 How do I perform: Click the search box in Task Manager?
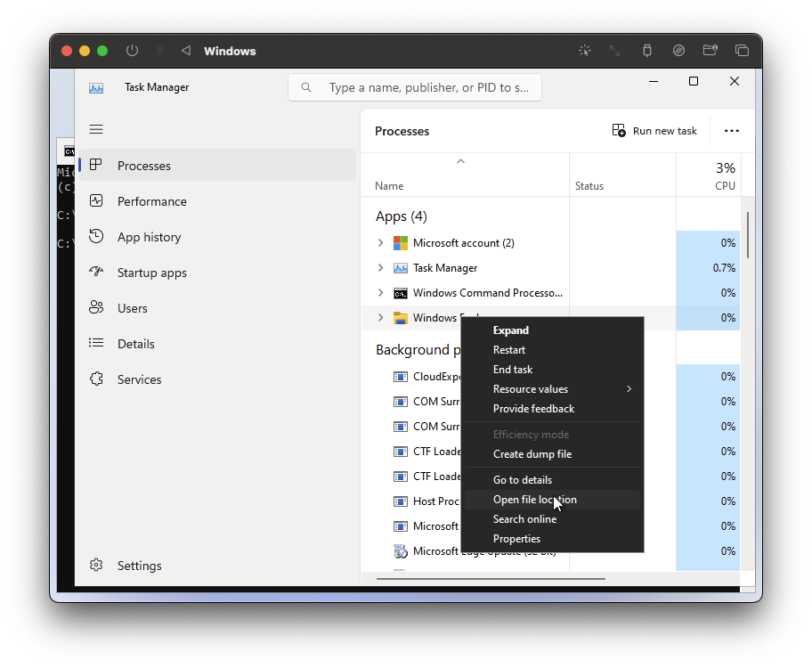tap(415, 87)
